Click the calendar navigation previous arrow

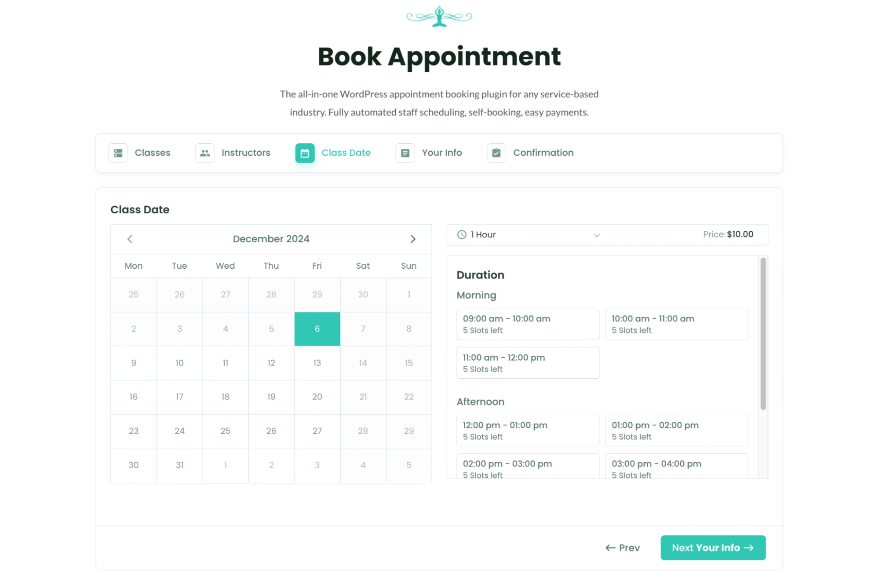pos(130,238)
